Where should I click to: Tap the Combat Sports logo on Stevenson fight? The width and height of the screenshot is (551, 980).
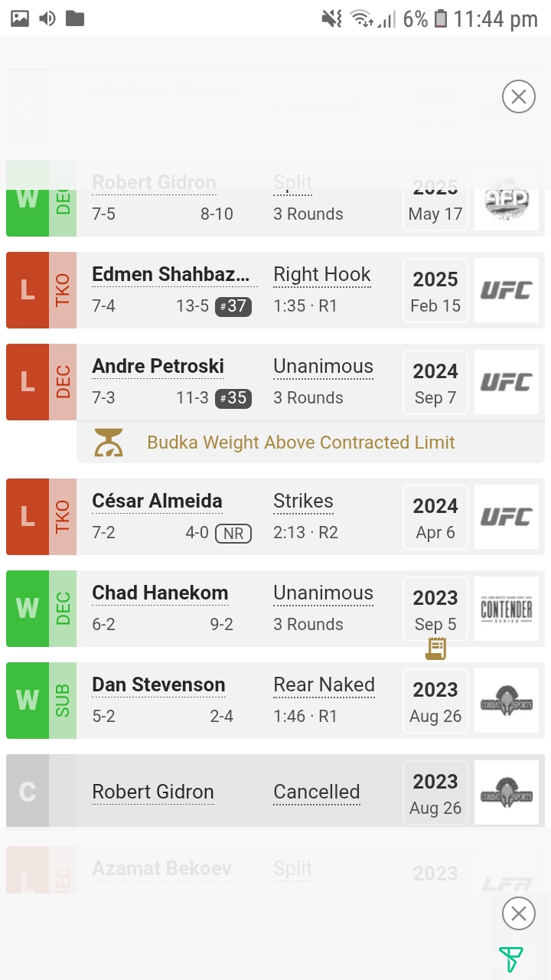(506, 701)
